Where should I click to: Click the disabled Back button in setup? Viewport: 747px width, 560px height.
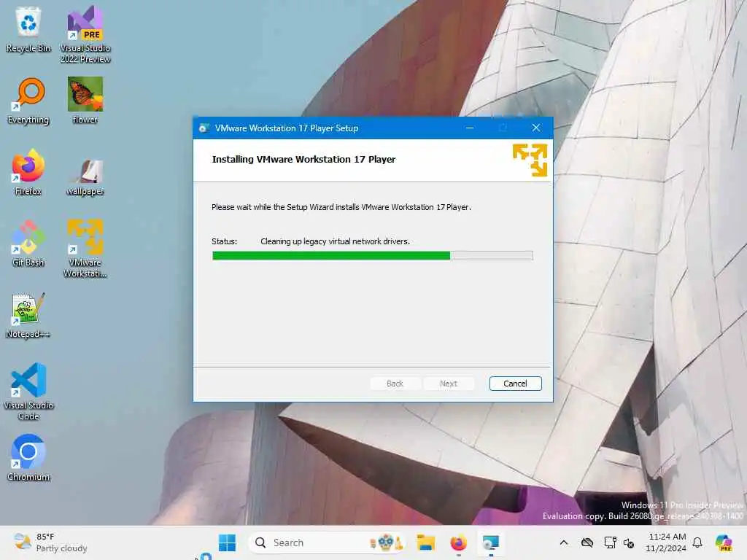tap(395, 384)
